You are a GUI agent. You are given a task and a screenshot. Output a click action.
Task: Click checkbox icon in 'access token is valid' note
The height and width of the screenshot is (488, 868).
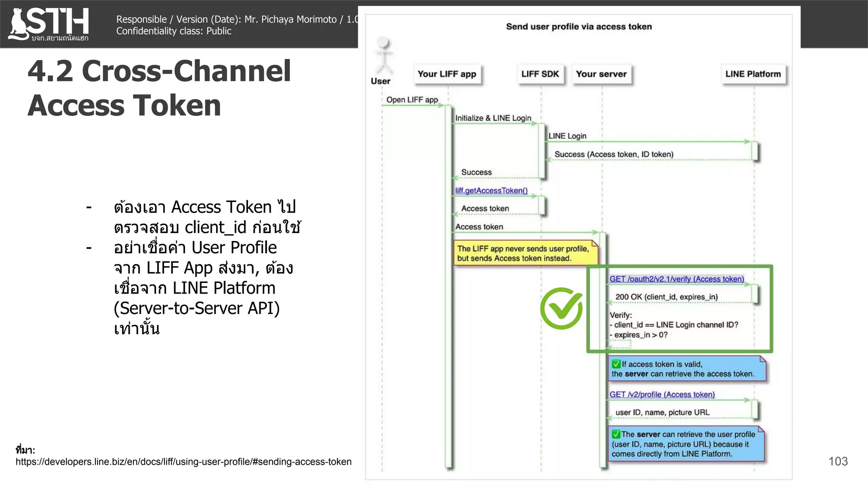tap(616, 364)
